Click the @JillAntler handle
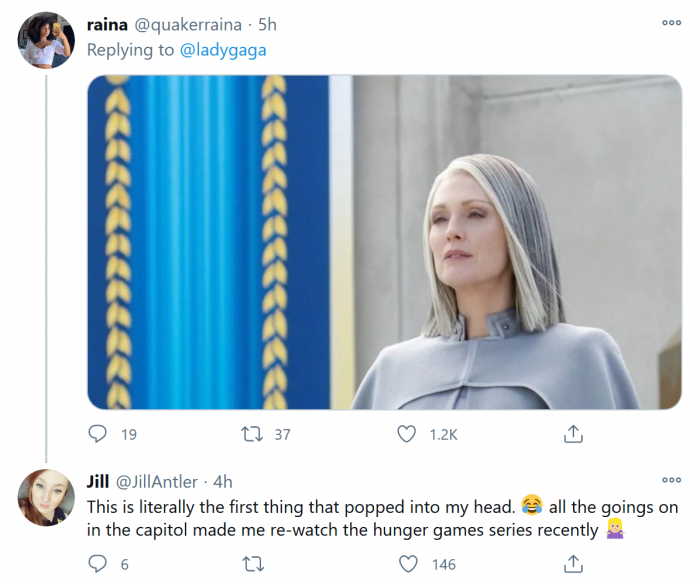 (159, 482)
